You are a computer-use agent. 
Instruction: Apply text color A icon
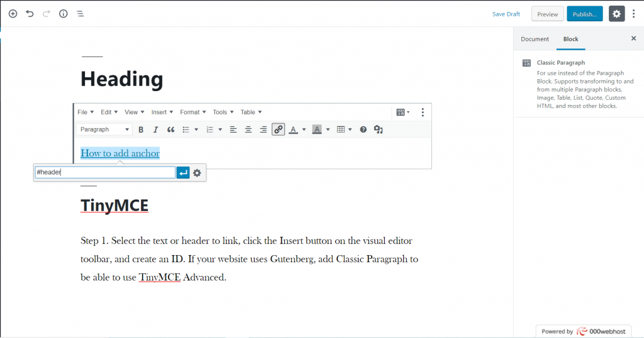293,129
